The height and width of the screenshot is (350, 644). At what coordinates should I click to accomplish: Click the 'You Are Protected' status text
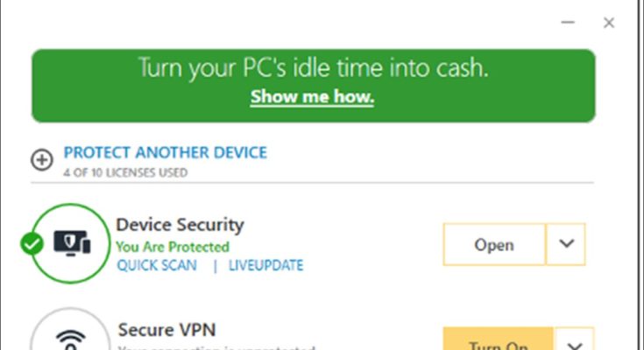(x=173, y=247)
